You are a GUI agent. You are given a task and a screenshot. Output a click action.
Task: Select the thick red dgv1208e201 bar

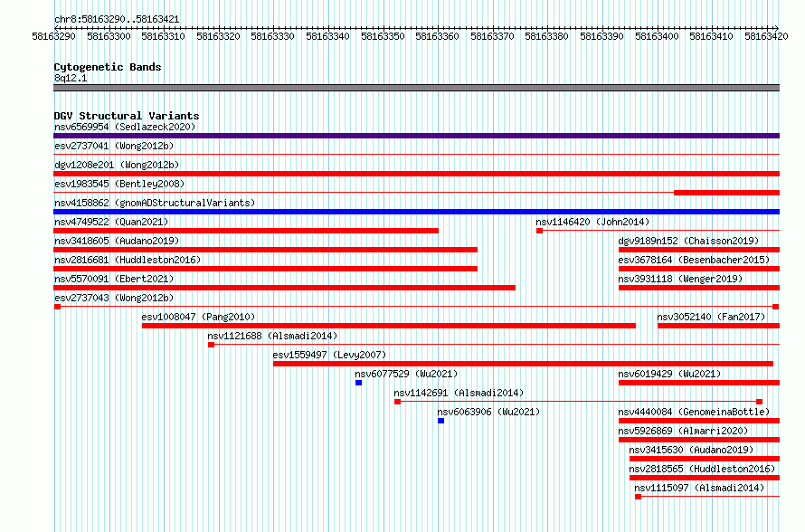point(416,174)
